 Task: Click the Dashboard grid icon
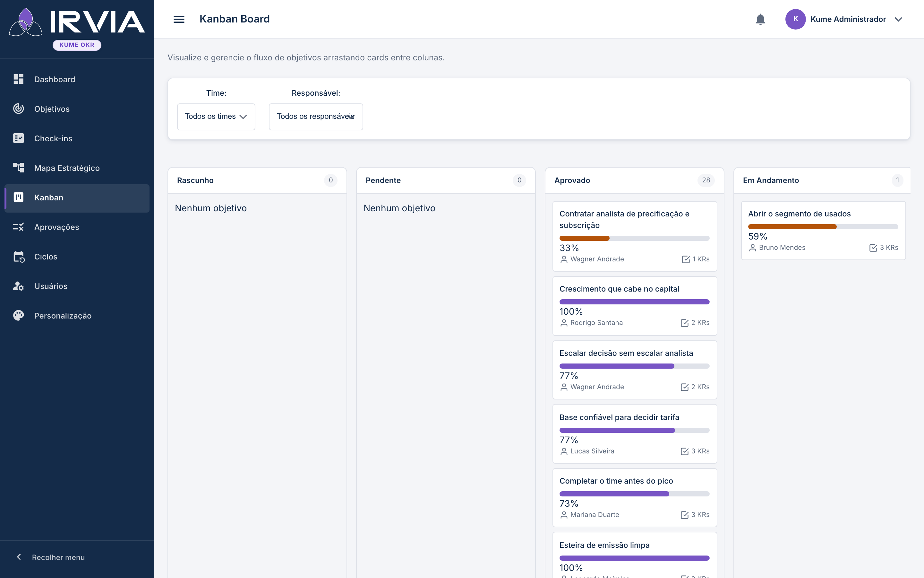[18, 79]
